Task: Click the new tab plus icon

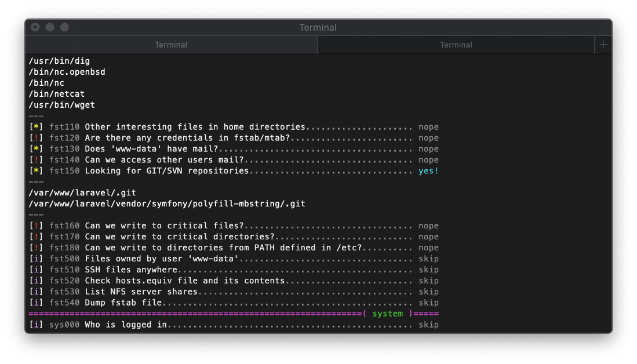Action: (x=603, y=45)
